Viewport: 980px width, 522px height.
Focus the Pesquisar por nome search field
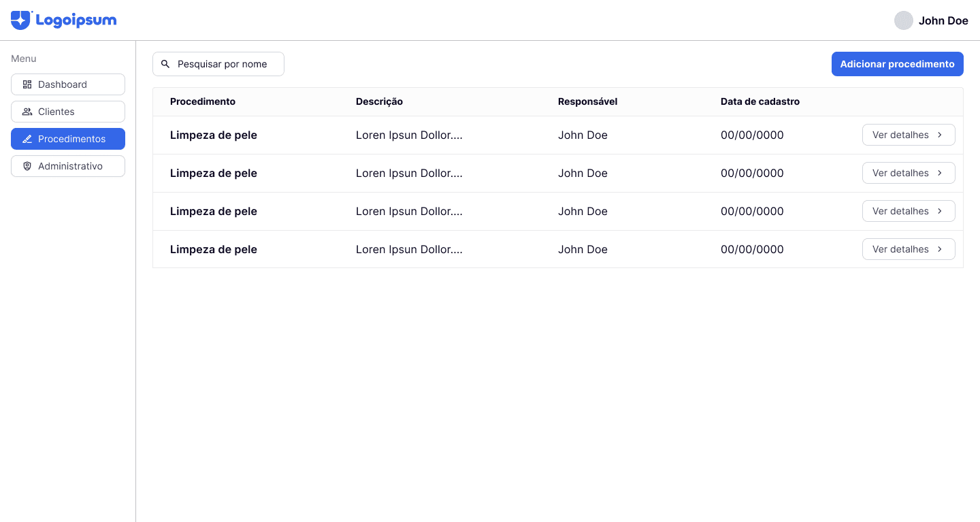pyautogui.click(x=225, y=64)
